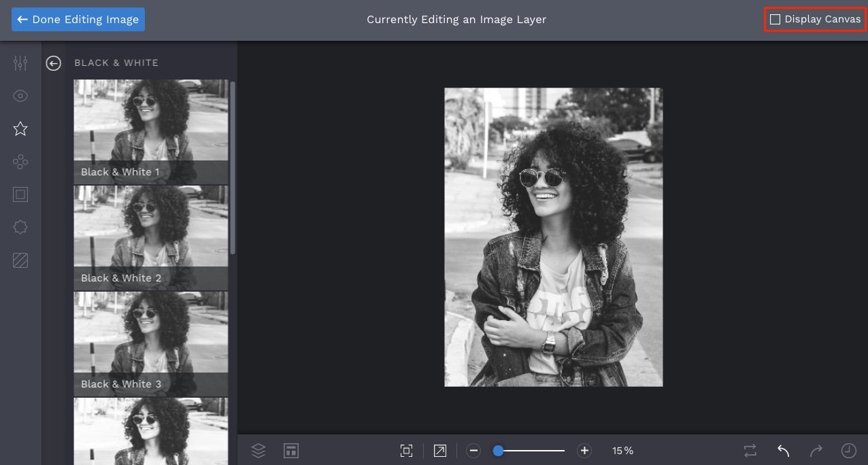Open the Frames square icon
The width and height of the screenshot is (868, 465).
pyautogui.click(x=20, y=194)
